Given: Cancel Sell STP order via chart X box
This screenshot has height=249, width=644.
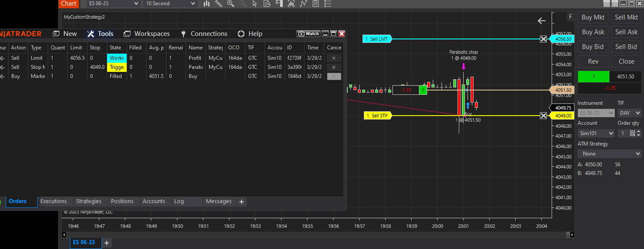Looking at the screenshot, I should [x=543, y=116].
